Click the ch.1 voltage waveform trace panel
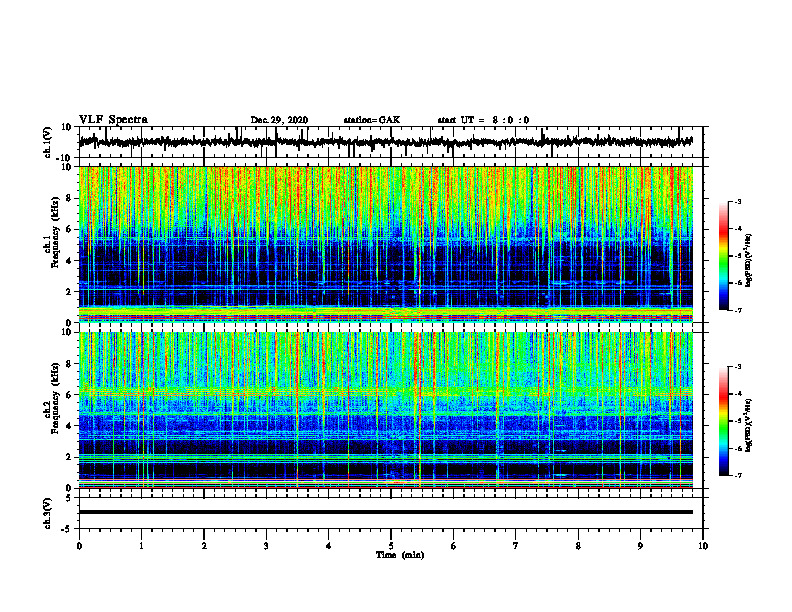 click(x=391, y=142)
